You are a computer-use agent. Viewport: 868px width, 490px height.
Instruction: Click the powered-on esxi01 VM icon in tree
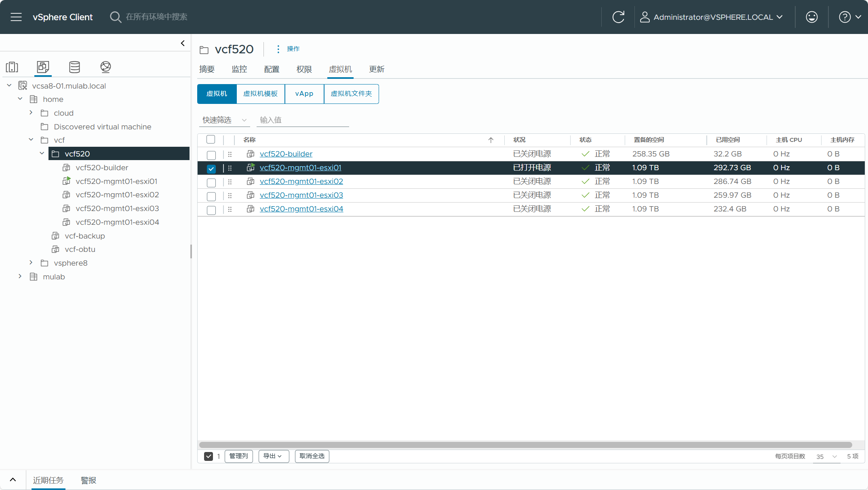click(67, 181)
